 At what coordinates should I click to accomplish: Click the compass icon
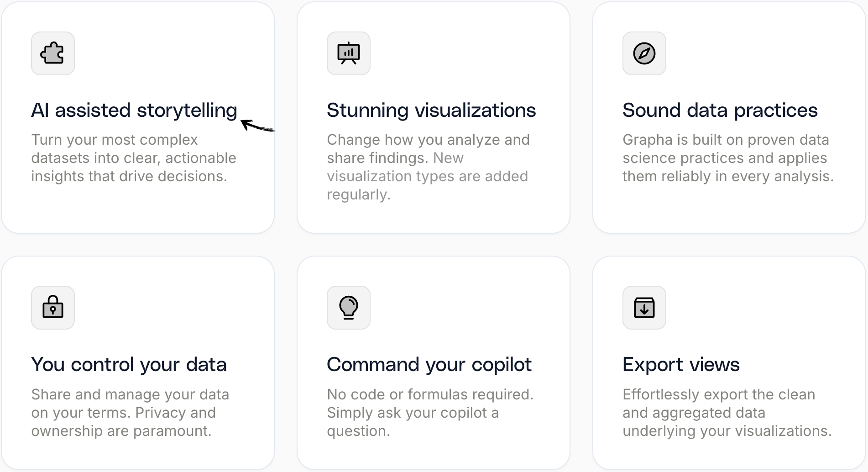point(644,53)
